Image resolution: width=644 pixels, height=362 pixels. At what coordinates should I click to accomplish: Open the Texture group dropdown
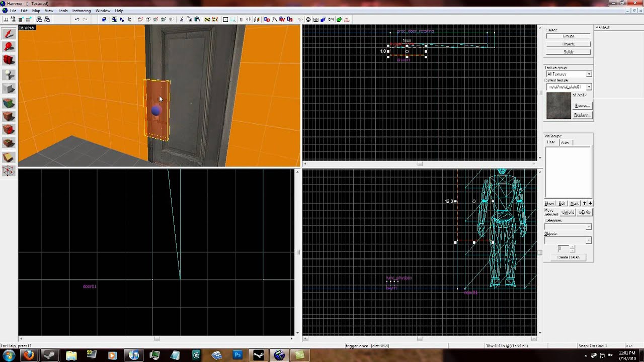(x=569, y=74)
